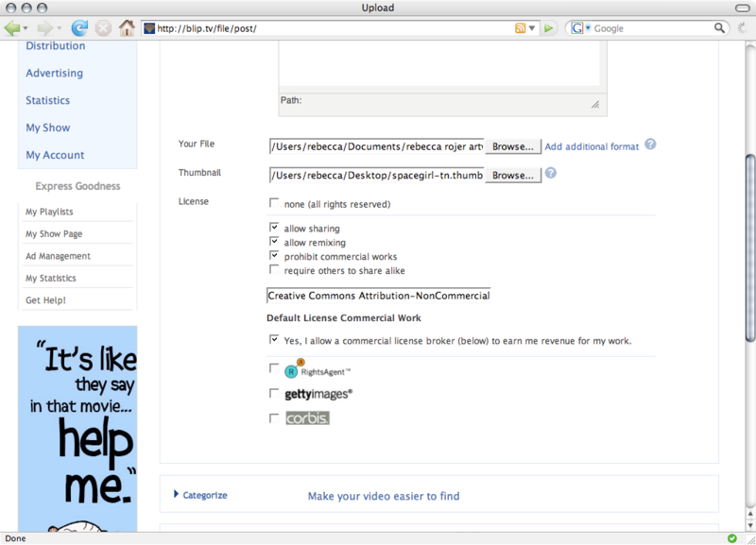The width and height of the screenshot is (756, 545).
Task: Click help icon next to Thumbnail Browse
Action: coord(551,173)
